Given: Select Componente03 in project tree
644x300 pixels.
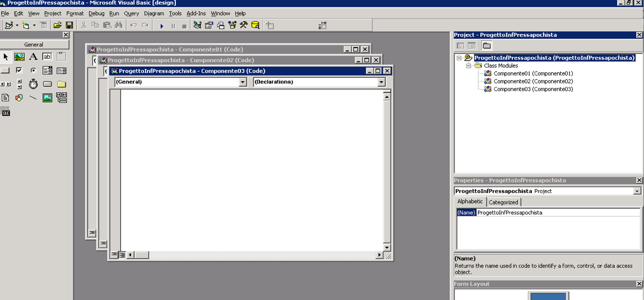Looking at the screenshot, I should (x=532, y=89).
